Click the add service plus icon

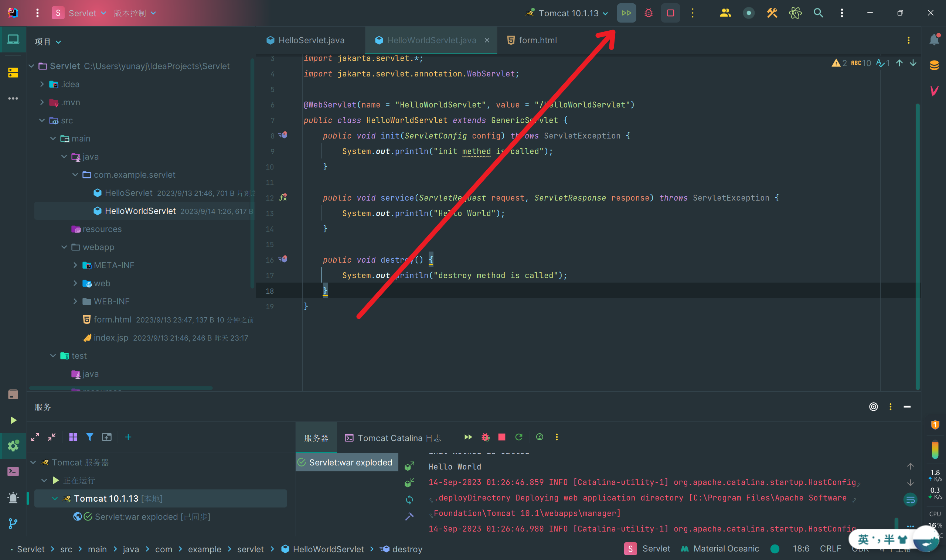click(x=128, y=437)
